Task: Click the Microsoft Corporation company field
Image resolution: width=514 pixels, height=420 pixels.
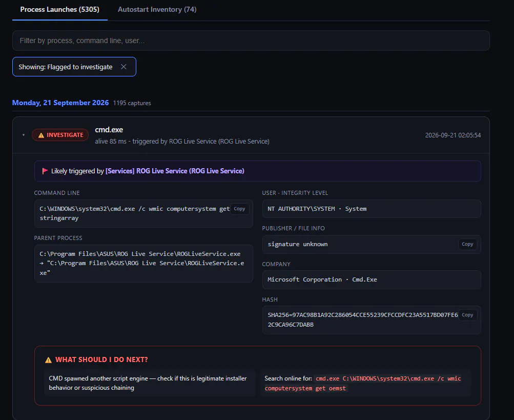Action: 372,279
